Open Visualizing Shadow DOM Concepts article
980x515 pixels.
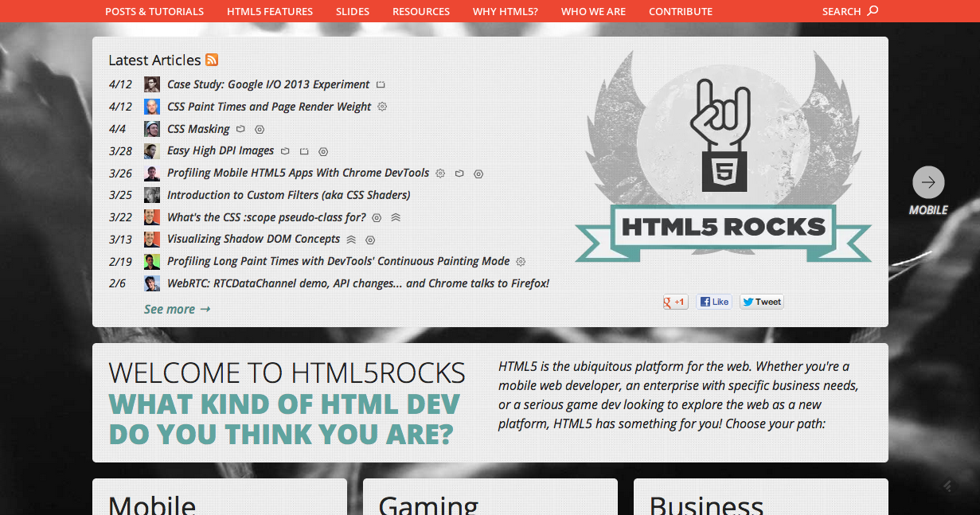(x=254, y=239)
